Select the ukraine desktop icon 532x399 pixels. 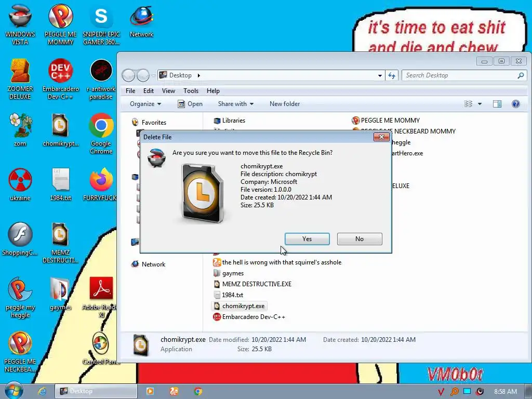[x=20, y=184]
